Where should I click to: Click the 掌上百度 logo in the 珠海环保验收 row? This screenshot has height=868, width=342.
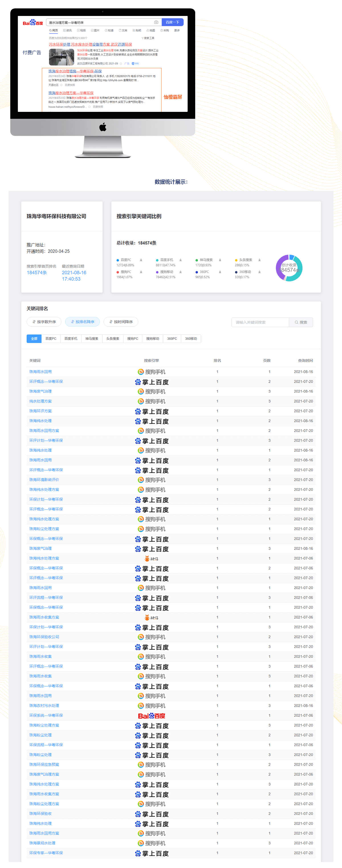coord(151,814)
